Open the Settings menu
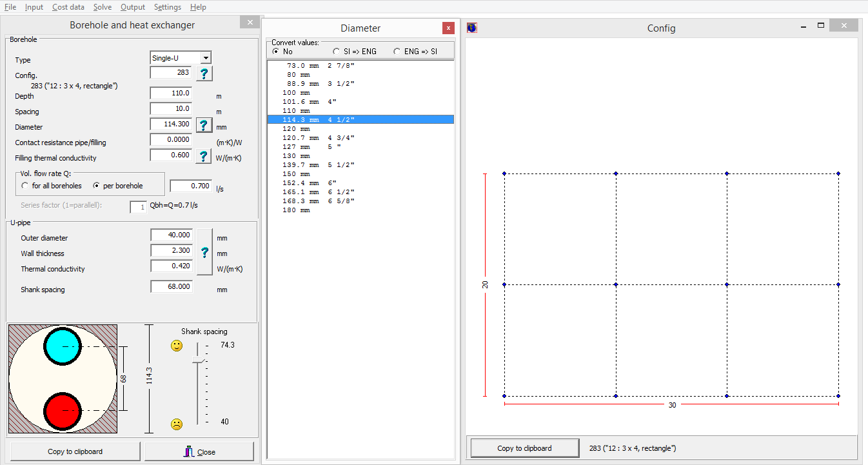Screen dimensions: 868x465 point(168,7)
